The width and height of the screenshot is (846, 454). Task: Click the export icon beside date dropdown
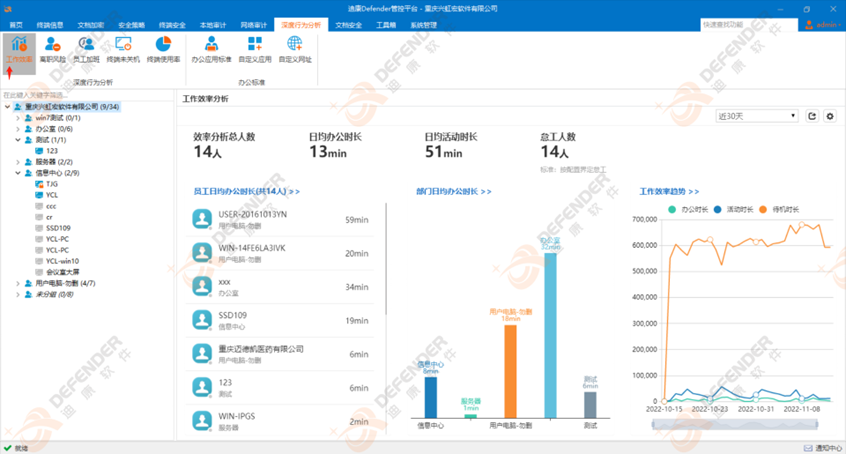tap(812, 117)
